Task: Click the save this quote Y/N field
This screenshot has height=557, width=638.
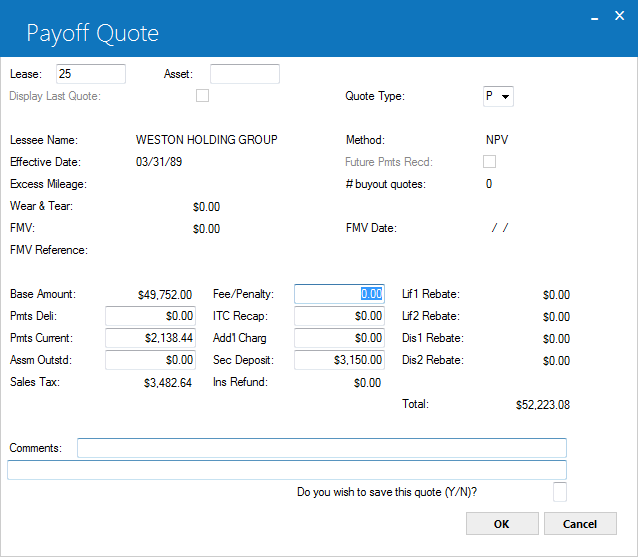Action: [x=560, y=492]
